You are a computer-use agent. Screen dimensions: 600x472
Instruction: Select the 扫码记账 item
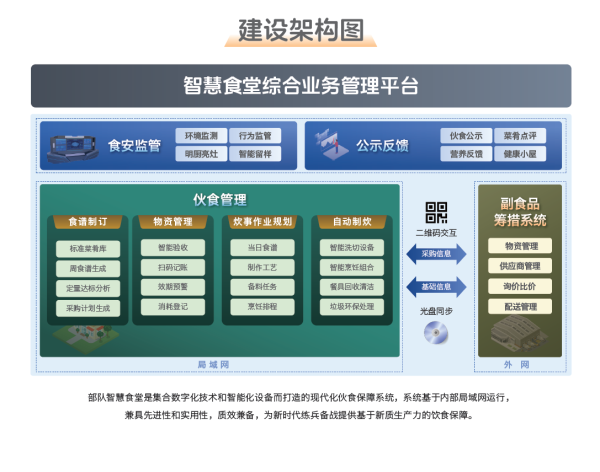(x=173, y=268)
